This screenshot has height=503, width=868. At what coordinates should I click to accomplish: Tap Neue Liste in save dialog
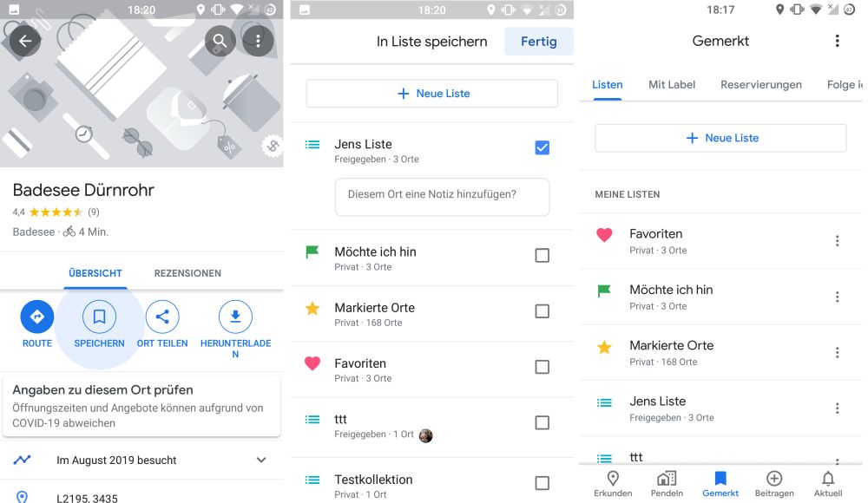[432, 94]
